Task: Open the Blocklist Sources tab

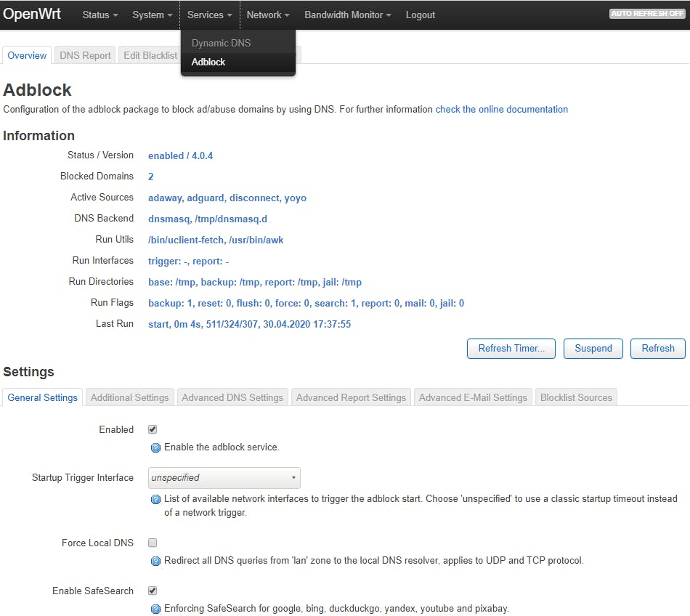Action: [x=576, y=398]
